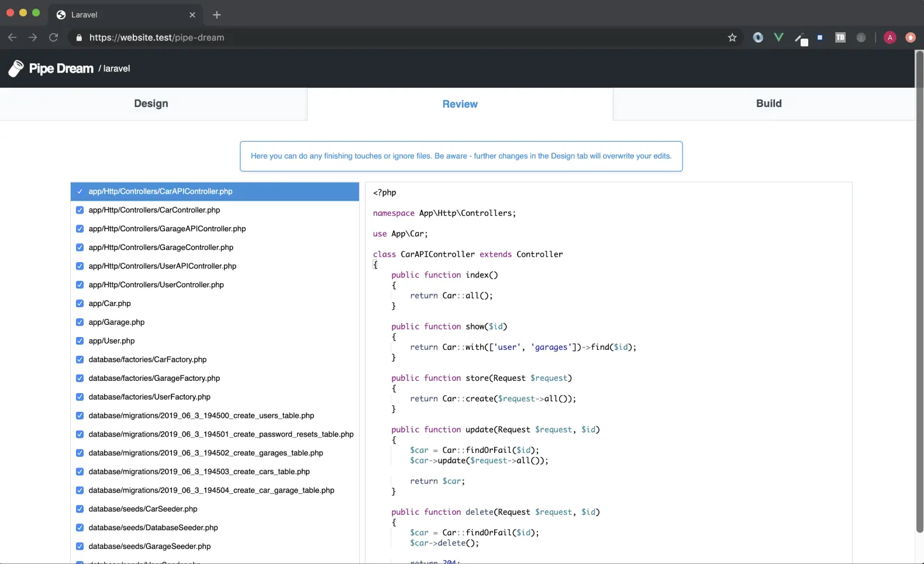Screen dimensions: 924x564
Task: Toggle the CarFactory.php checkbox
Action: tap(80, 360)
